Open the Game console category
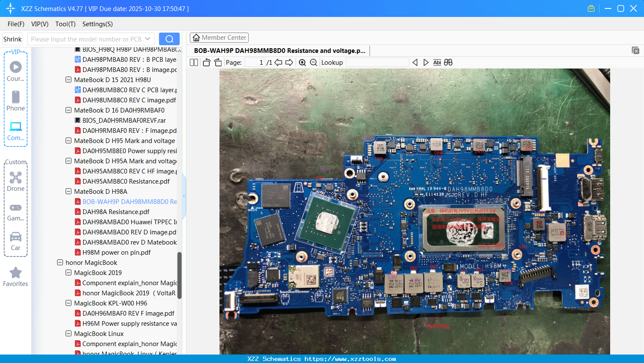This screenshot has height=363, width=644. [16, 212]
